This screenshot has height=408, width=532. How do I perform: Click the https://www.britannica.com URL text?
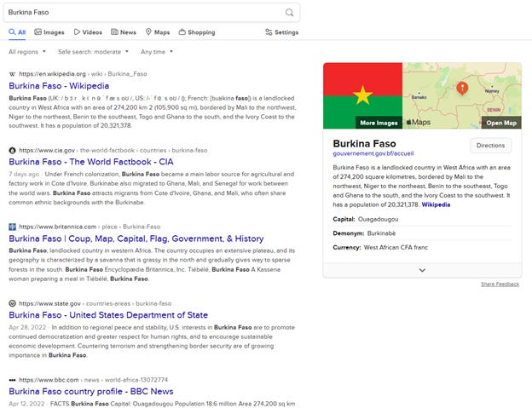coord(58,227)
